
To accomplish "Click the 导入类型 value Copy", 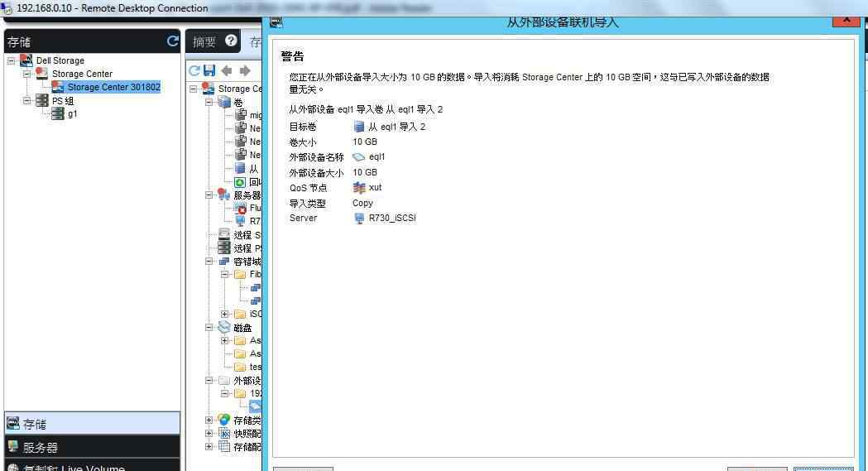I will coord(362,203).
